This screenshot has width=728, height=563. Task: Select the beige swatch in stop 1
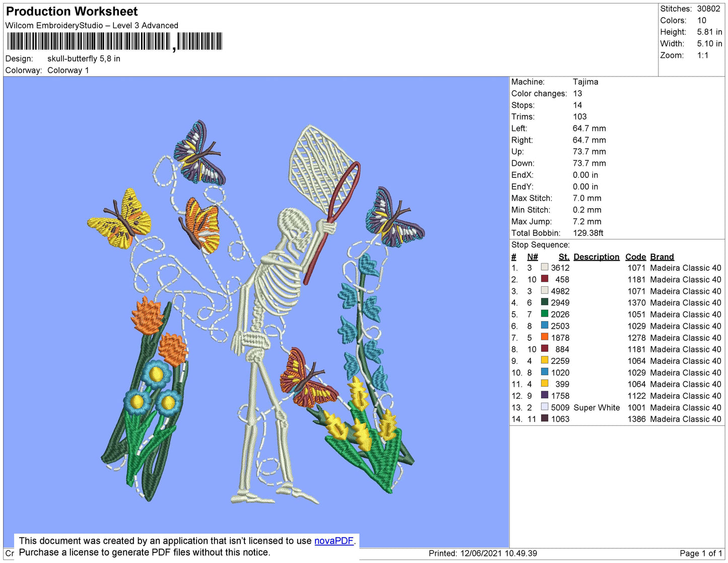[x=545, y=267]
